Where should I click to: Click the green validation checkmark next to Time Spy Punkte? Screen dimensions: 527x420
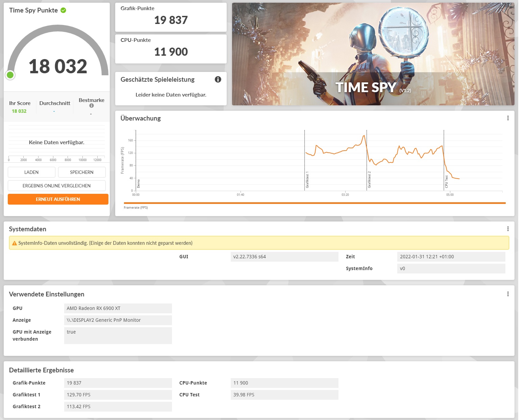click(x=63, y=10)
